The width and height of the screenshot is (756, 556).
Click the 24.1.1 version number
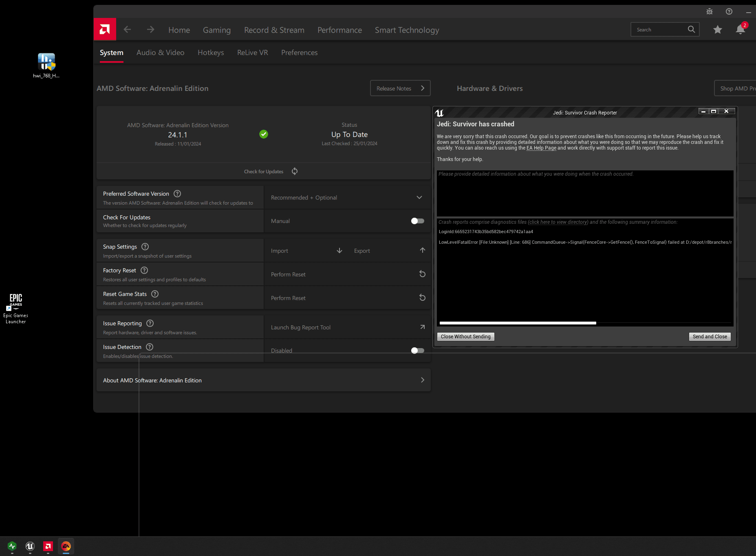pyautogui.click(x=178, y=135)
